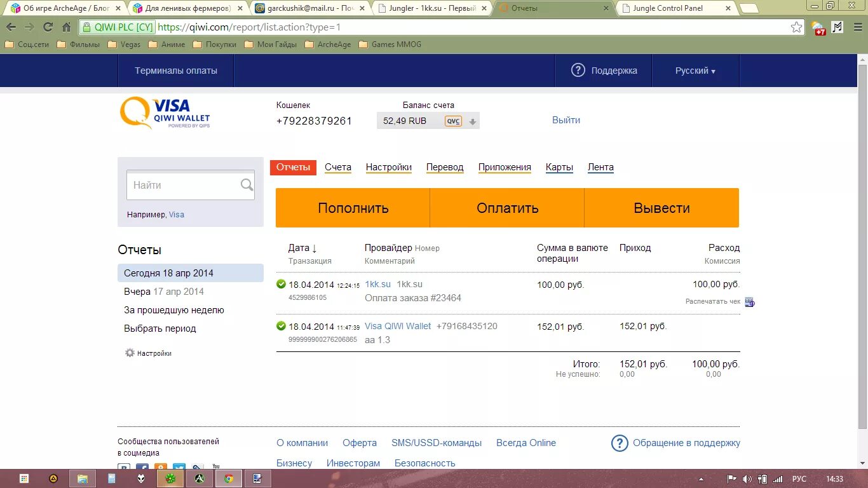This screenshot has height=488, width=868.
Task: Bookmark page with star icon
Action: [796, 27]
